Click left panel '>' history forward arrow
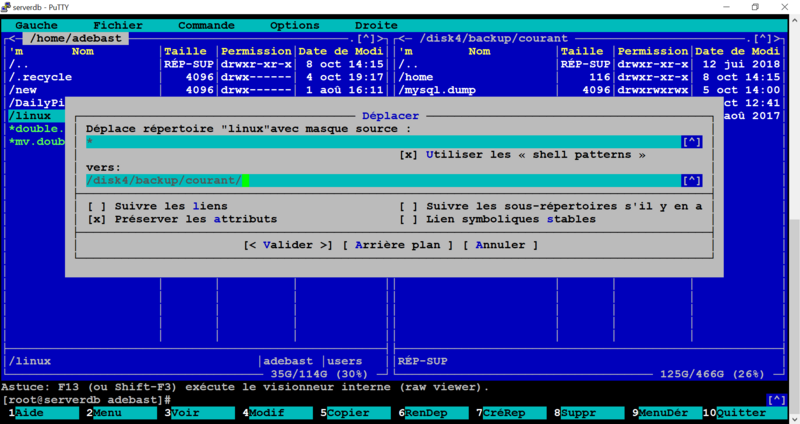 pos(380,38)
